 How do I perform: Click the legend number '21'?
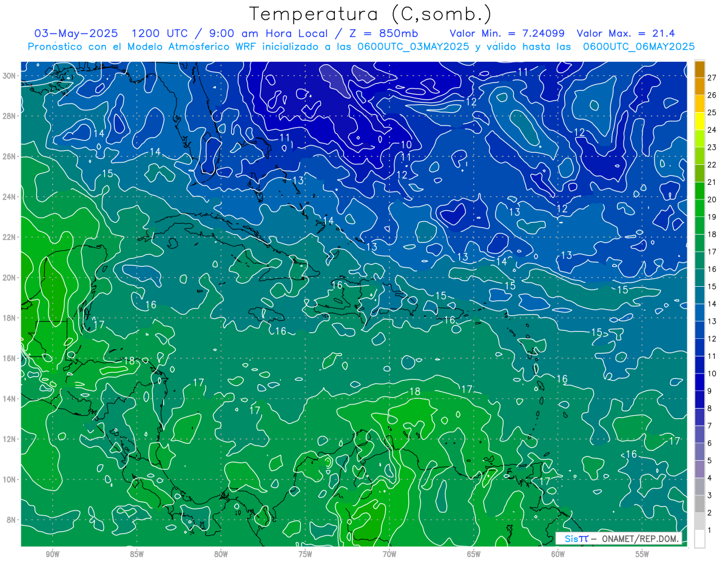pos(712,182)
